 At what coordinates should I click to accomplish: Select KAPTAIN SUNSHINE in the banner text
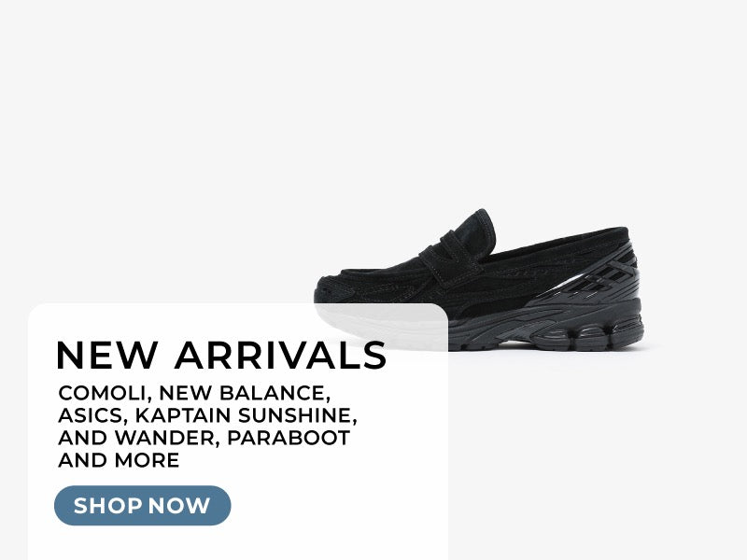point(244,415)
